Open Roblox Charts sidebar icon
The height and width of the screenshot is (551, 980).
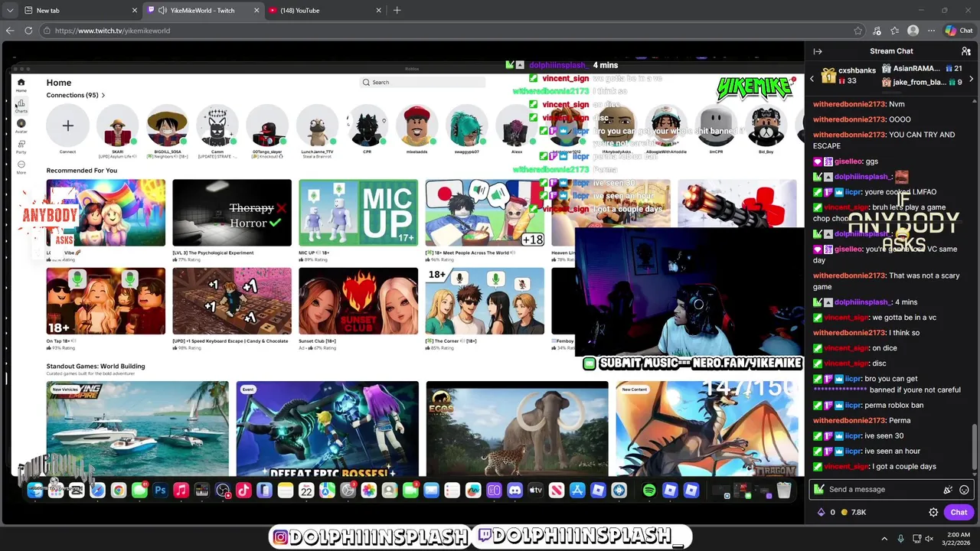pos(21,105)
